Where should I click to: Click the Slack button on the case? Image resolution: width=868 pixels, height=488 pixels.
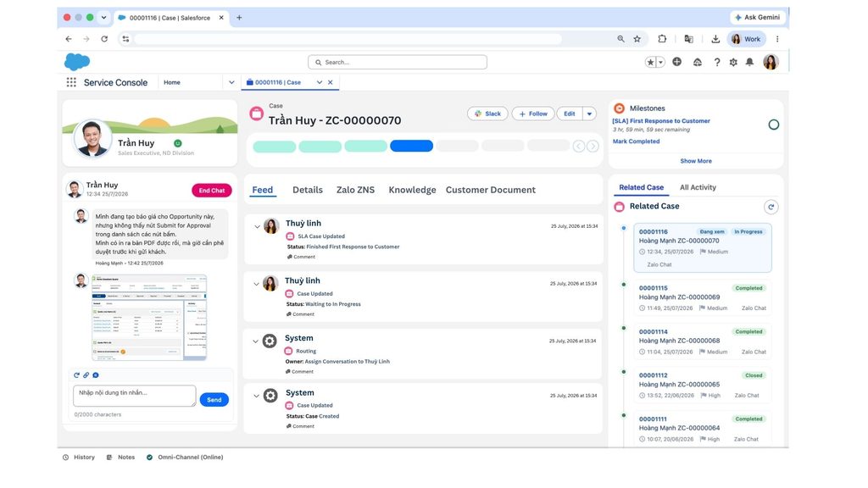pyautogui.click(x=487, y=114)
